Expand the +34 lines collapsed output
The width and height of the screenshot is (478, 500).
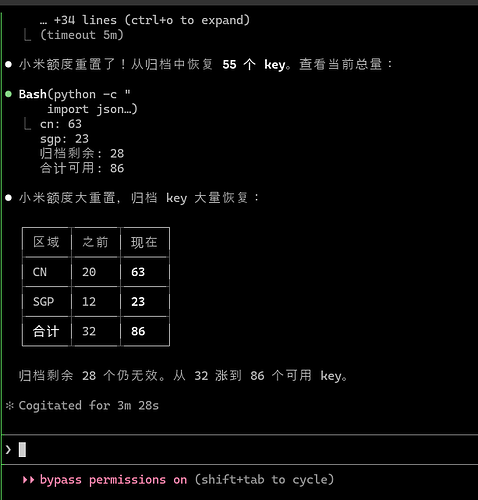tap(145, 20)
